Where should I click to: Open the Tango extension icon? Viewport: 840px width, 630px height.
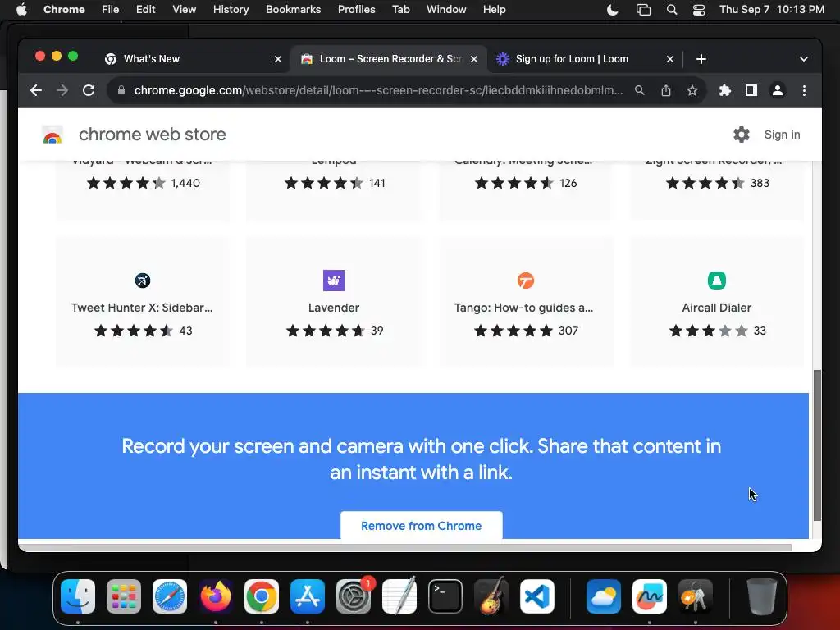[x=526, y=281]
